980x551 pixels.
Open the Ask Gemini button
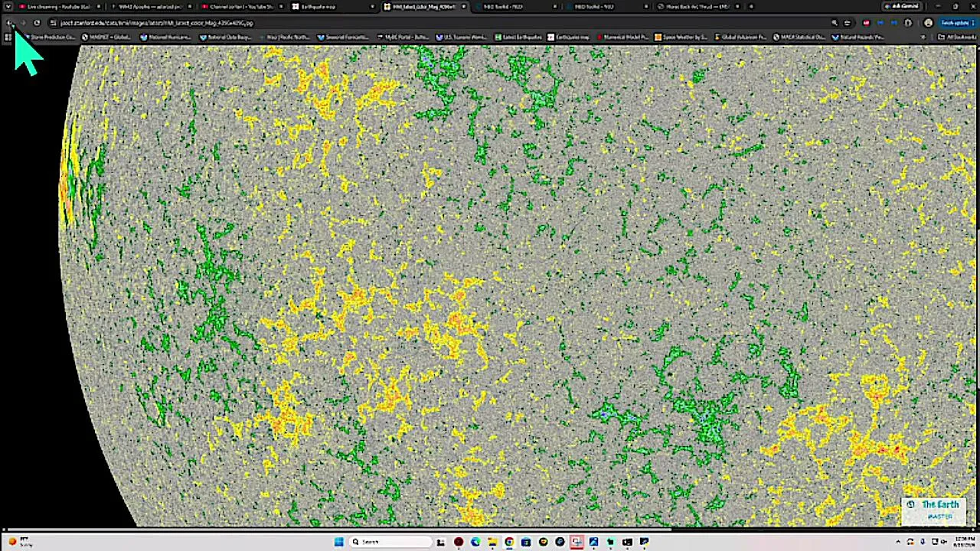[900, 7]
